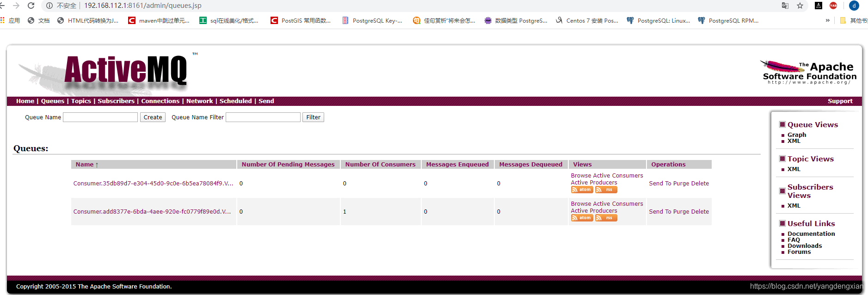Open the apps shortcut in bookmarks bar

(10, 20)
